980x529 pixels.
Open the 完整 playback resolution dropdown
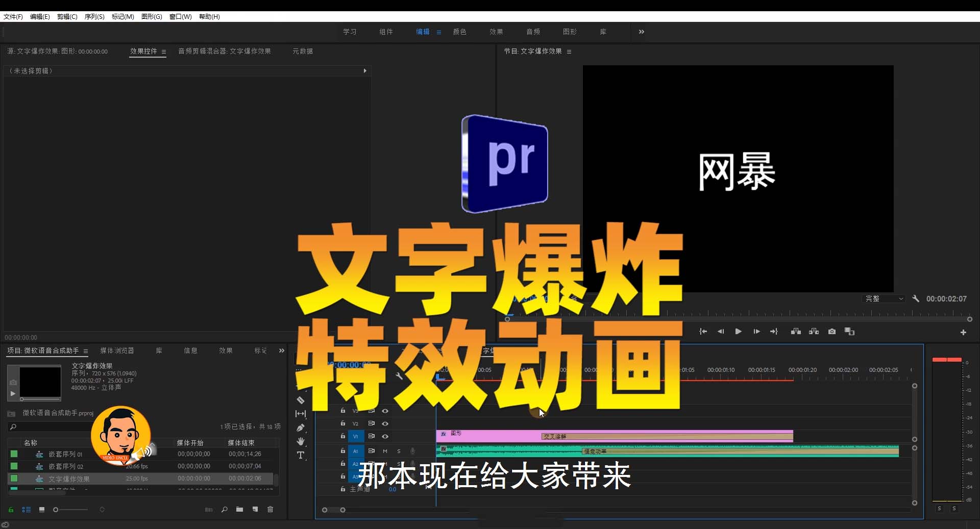[884, 298]
